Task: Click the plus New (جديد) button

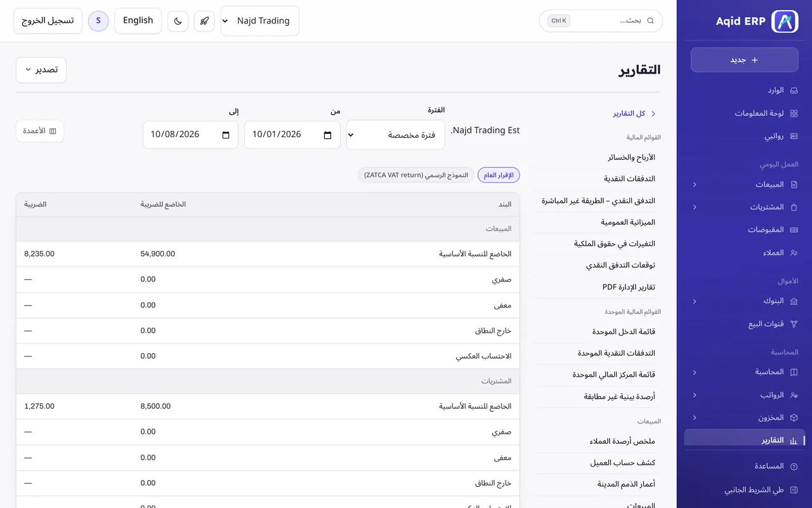Action: [744, 60]
